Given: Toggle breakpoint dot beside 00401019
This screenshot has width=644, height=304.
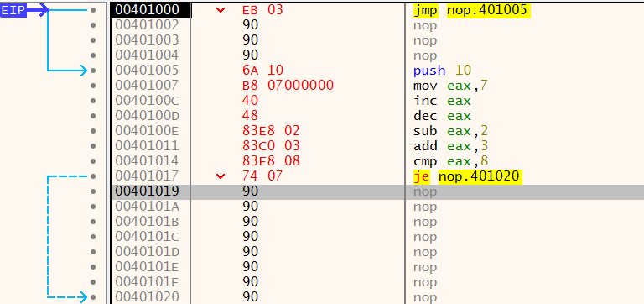Looking at the screenshot, I should (x=93, y=191).
